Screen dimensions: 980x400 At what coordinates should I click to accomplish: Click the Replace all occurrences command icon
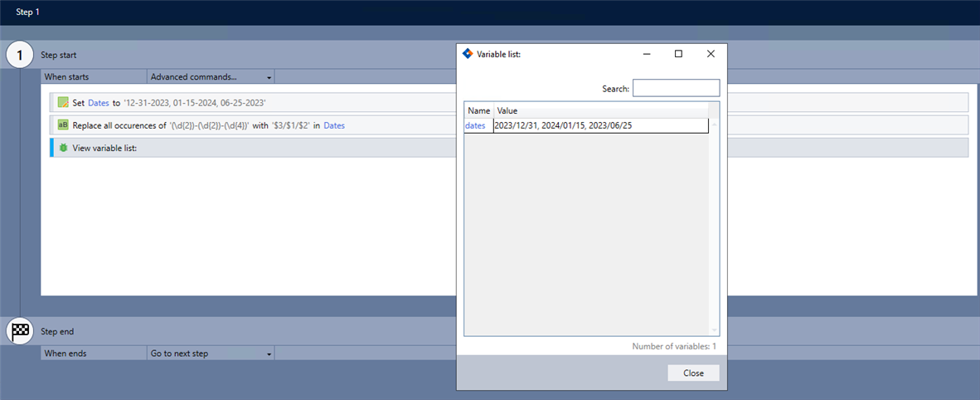click(62, 125)
